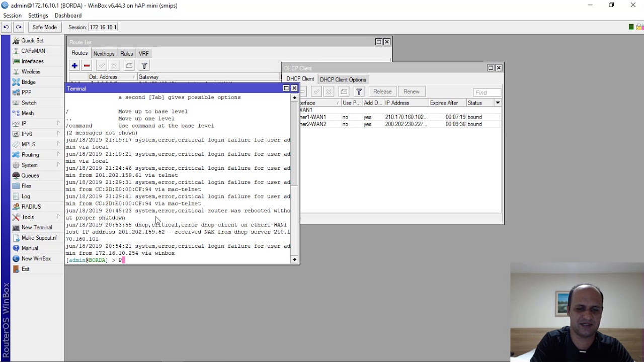Toggle Safe Mode
The height and width of the screenshot is (362, 644).
pos(44,27)
